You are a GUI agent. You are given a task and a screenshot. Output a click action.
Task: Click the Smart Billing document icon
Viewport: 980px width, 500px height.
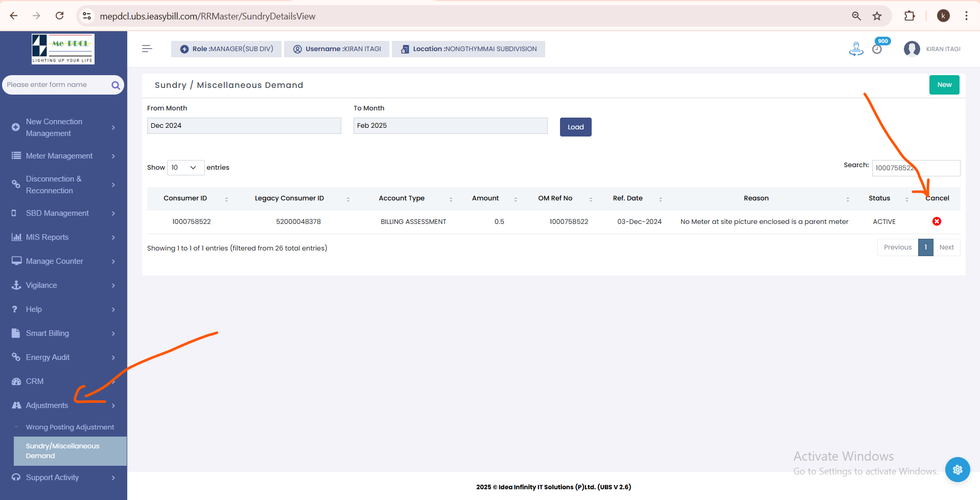[16, 333]
